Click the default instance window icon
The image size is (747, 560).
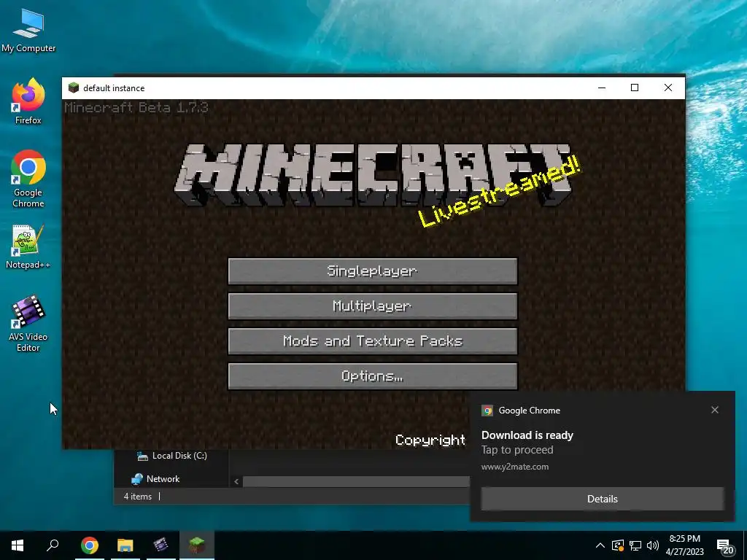click(74, 87)
